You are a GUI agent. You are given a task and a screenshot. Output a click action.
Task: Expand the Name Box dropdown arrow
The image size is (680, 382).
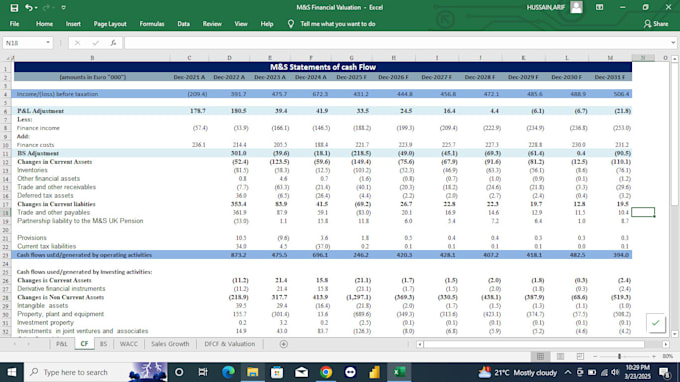(48, 43)
